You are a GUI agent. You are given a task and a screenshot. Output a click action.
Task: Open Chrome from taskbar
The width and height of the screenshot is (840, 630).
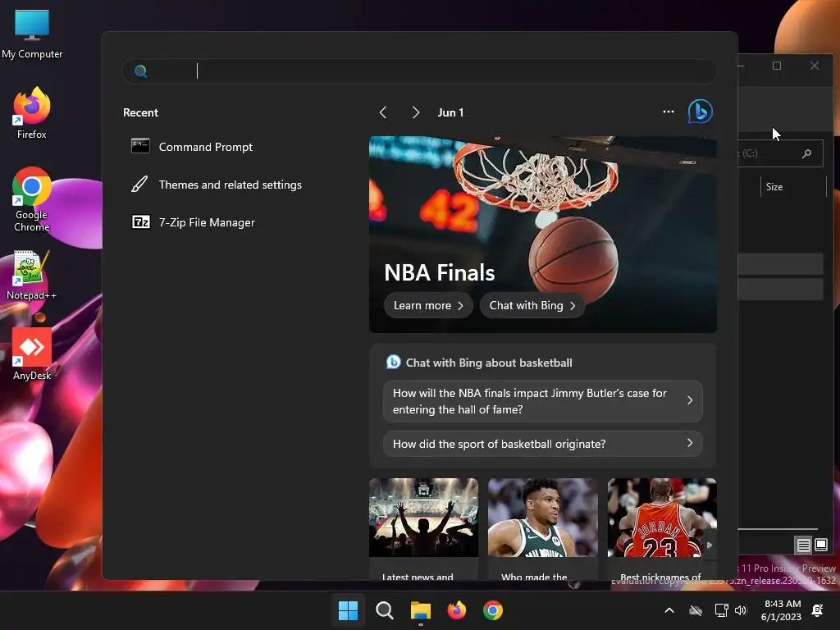click(x=493, y=610)
